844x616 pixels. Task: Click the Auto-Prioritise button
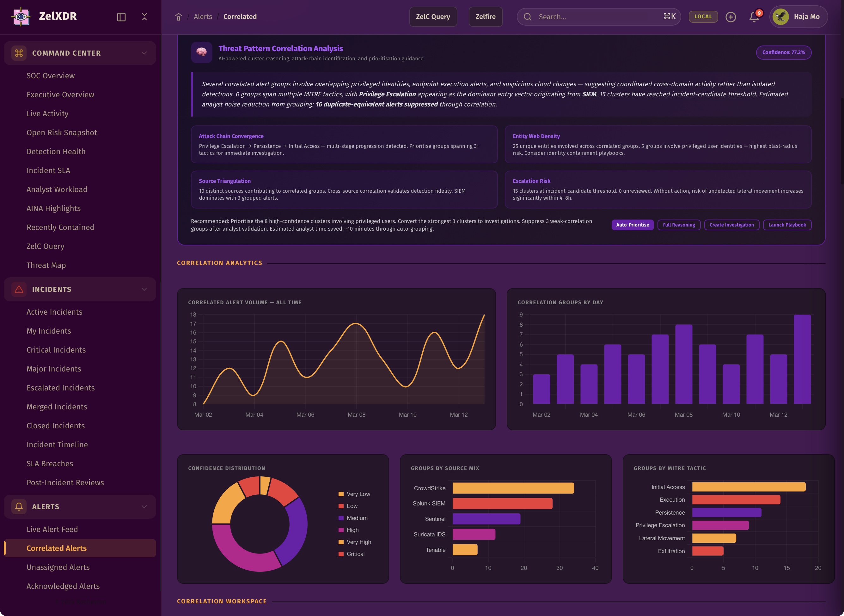click(x=633, y=225)
